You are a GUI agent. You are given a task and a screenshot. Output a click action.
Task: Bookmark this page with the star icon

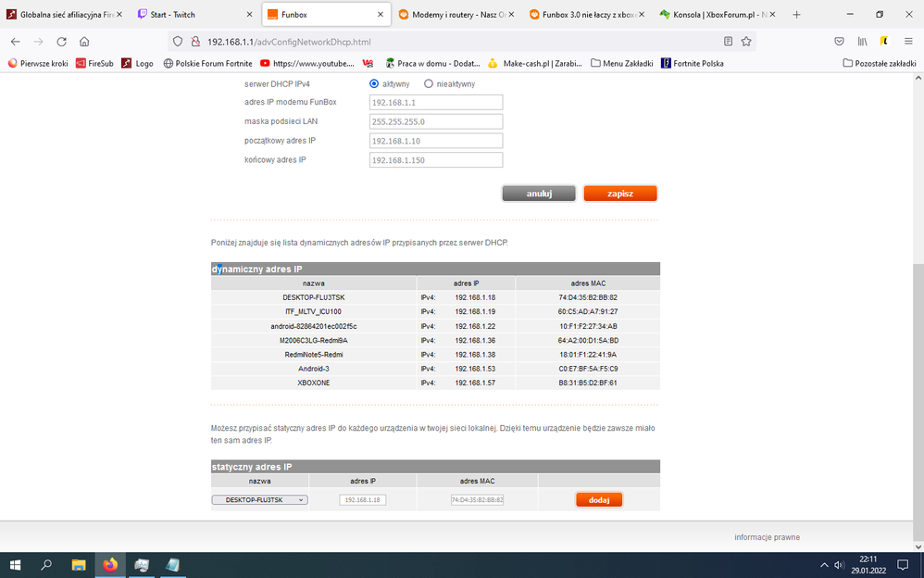coord(746,42)
